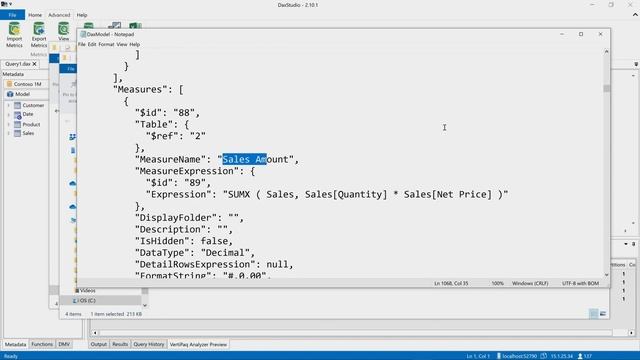This screenshot has height=360, width=640.
Task: Click Notepad scrollbar down arrow
Action: 606,275
